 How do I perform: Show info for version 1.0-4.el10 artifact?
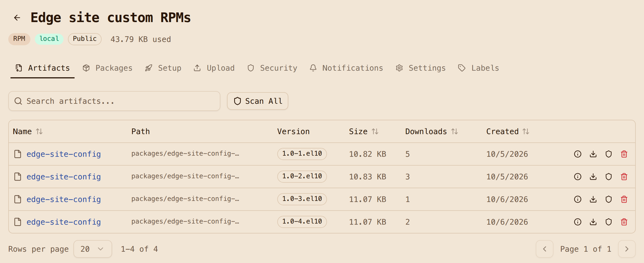coord(578,222)
